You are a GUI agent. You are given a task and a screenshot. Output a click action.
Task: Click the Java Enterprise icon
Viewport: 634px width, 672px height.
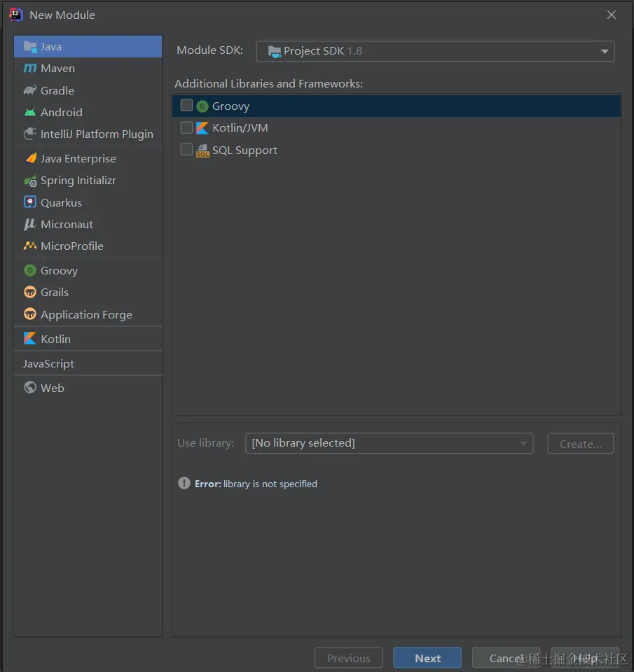pos(30,159)
